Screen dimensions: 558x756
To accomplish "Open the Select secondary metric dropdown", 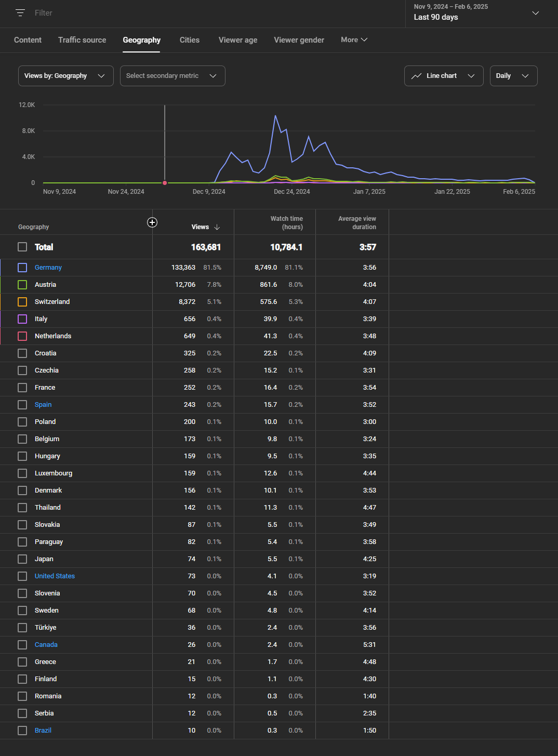I will point(172,76).
